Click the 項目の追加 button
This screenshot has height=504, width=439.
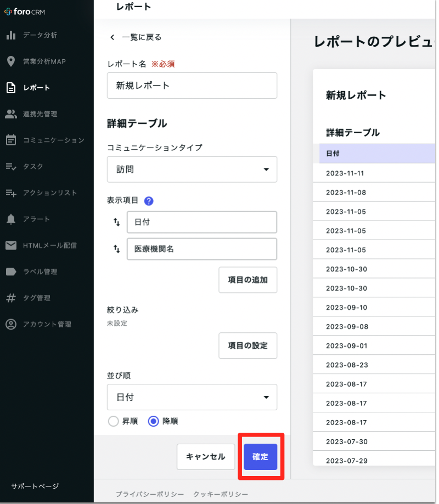click(x=248, y=280)
